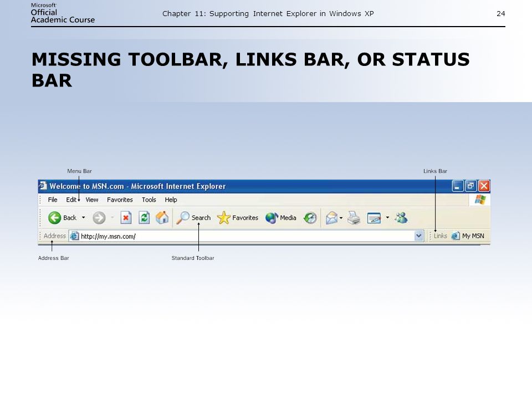Click the Print icon
This screenshot has width=532, height=399.
tap(354, 218)
